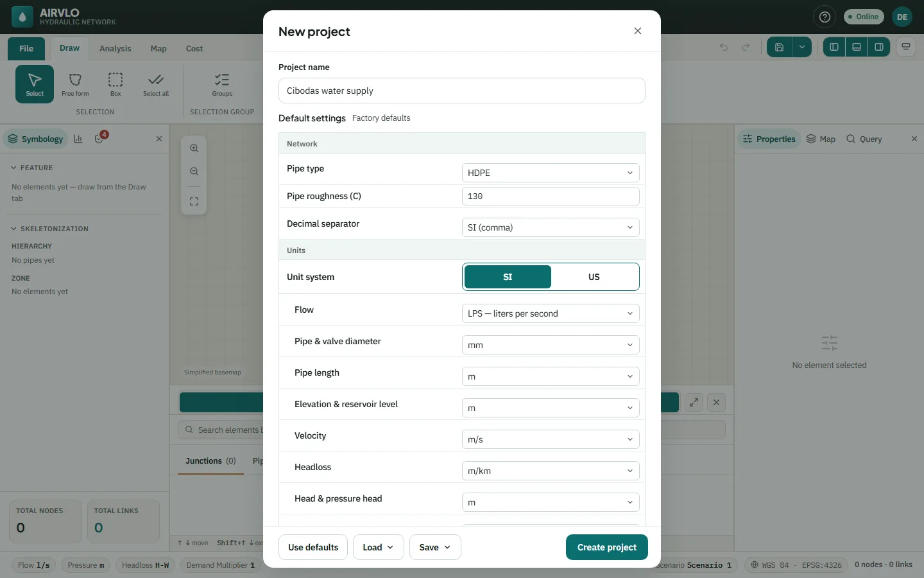Click the Select tool in Draw ribbon
The height and width of the screenshot is (578, 924).
(35, 84)
